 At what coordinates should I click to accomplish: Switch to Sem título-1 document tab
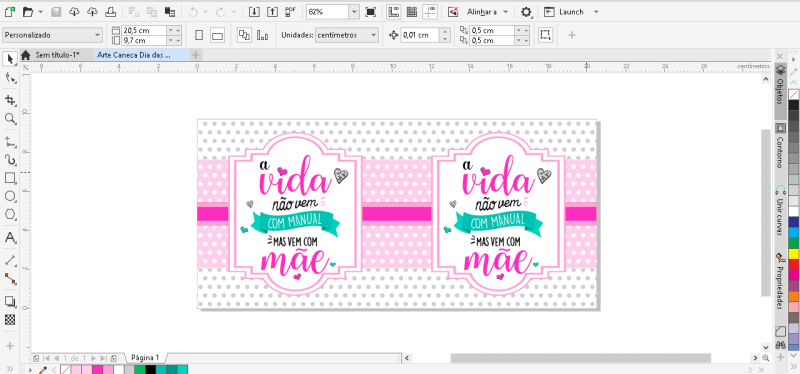[57, 55]
